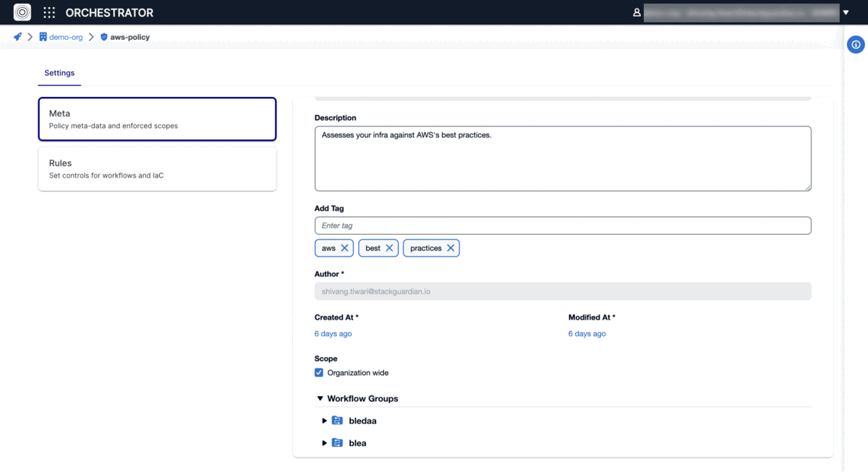Collapse the Workflow Groups section
The width and height of the screenshot is (868, 472).
click(320, 398)
